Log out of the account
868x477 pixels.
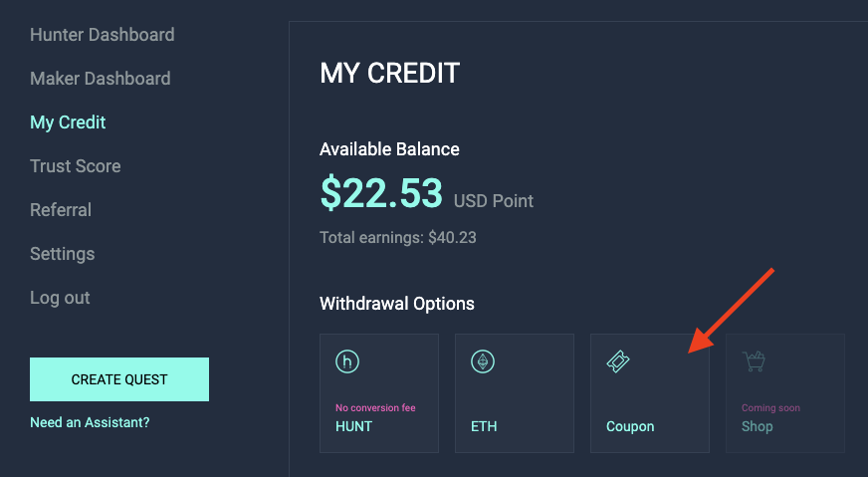pyautogui.click(x=60, y=298)
